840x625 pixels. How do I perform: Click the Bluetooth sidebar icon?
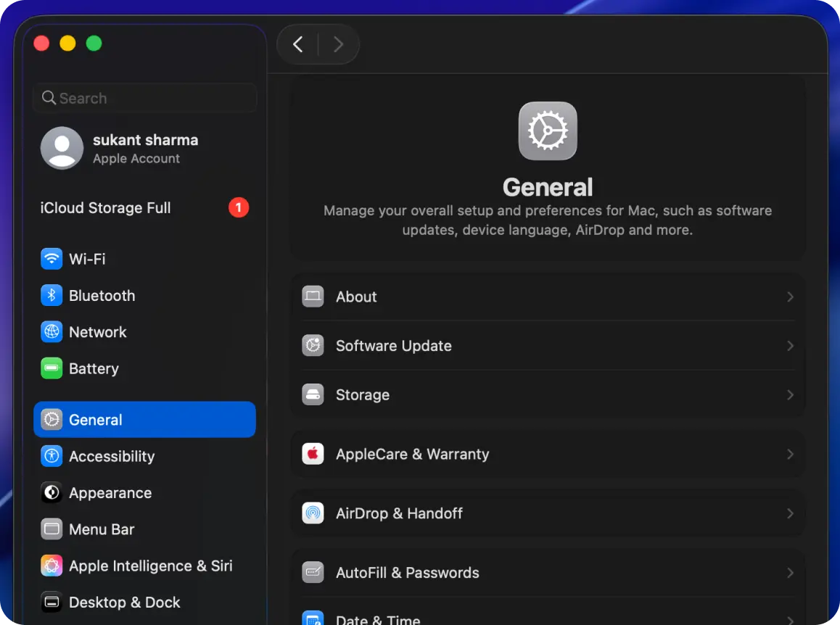pos(52,296)
